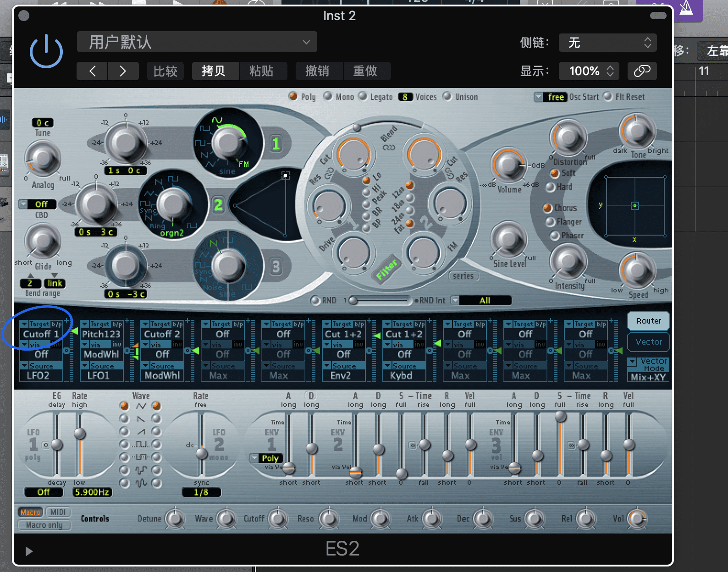Click the oscillator 1 wave selector knob
728x572 pixels.
[x=228, y=143]
